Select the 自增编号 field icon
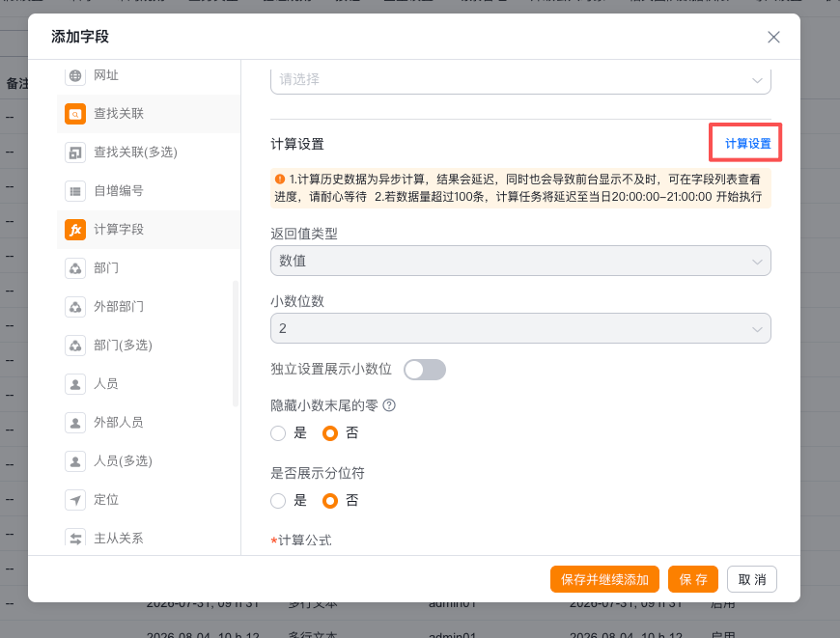Image resolution: width=840 pixels, height=638 pixels. [x=75, y=191]
